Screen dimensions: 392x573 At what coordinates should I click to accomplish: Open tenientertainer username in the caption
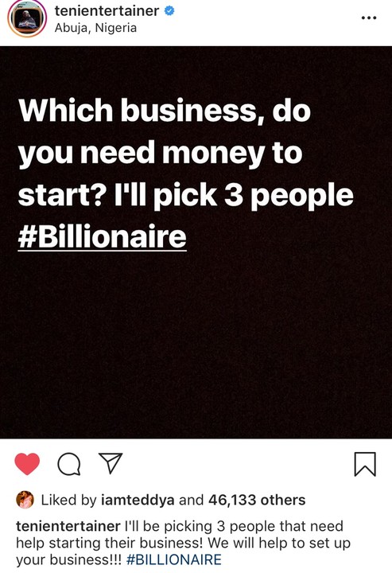tap(68, 526)
